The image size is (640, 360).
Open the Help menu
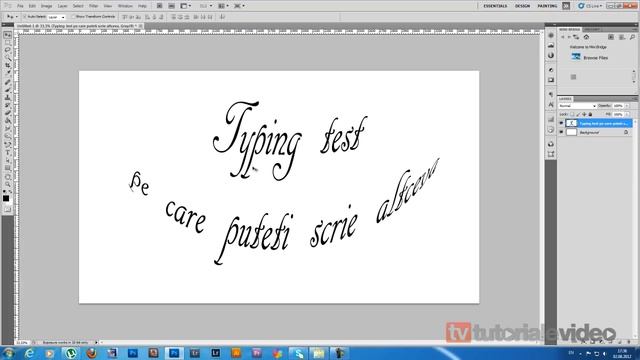point(142,6)
